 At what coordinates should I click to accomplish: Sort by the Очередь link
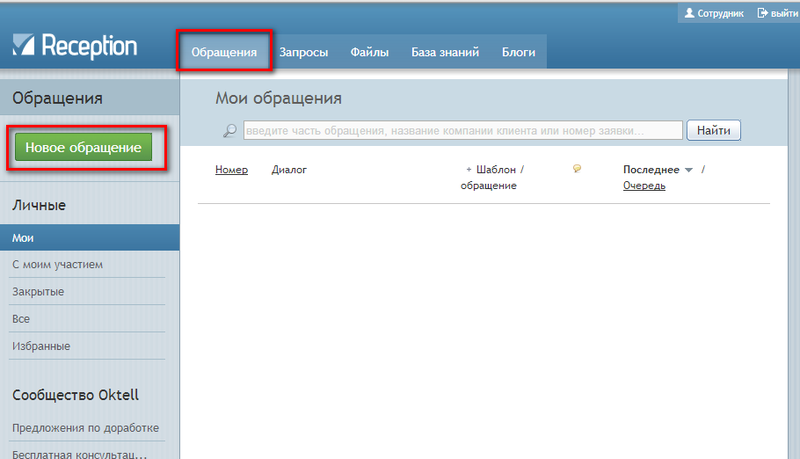click(x=644, y=186)
